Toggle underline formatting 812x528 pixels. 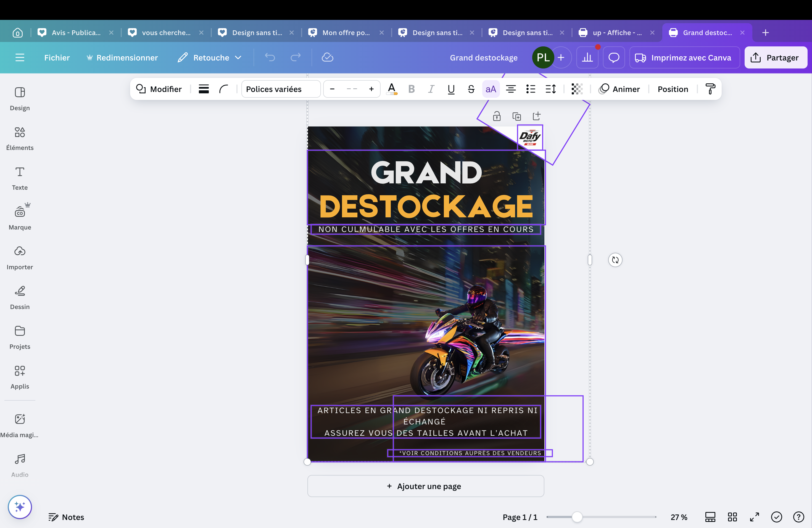pyautogui.click(x=451, y=89)
